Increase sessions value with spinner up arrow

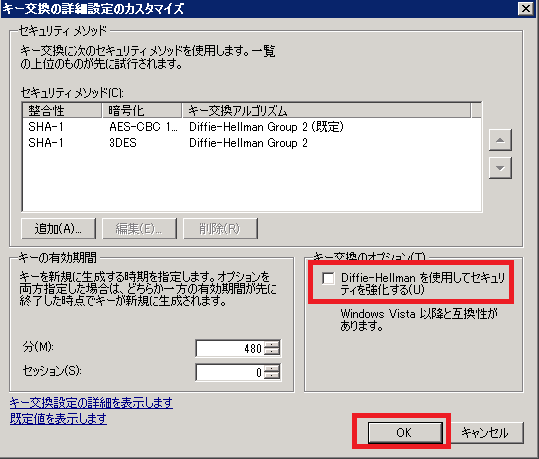coord(272,368)
